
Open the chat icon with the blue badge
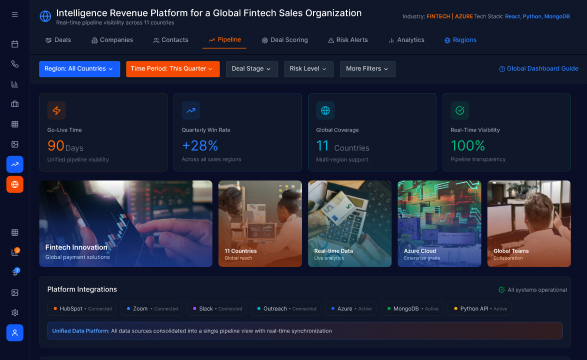tap(15, 272)
